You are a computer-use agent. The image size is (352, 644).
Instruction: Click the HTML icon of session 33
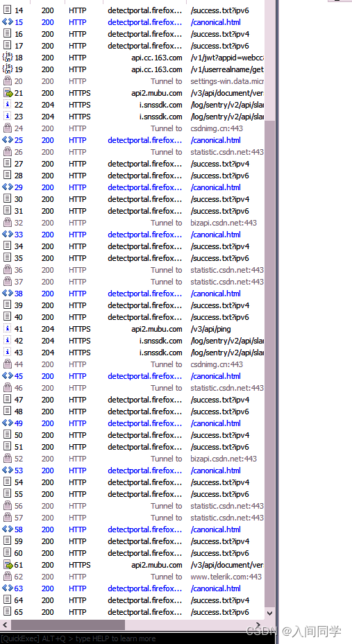[x=7, y=234]
